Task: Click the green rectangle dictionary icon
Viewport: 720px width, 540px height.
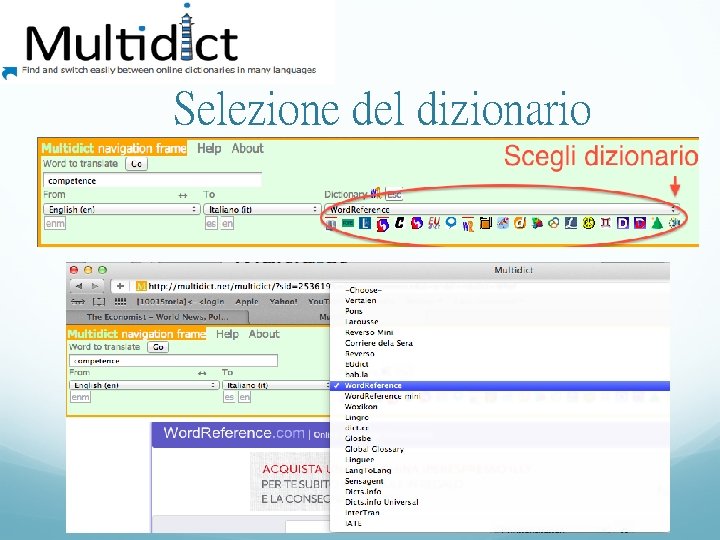Action: click(x=348, y=224)
